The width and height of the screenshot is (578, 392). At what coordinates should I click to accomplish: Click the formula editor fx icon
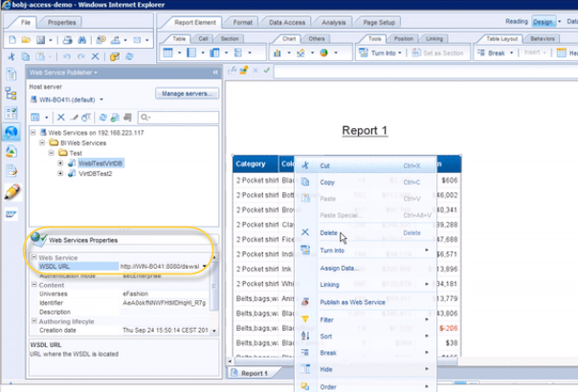pyautogui.click(x=232, y=70)
